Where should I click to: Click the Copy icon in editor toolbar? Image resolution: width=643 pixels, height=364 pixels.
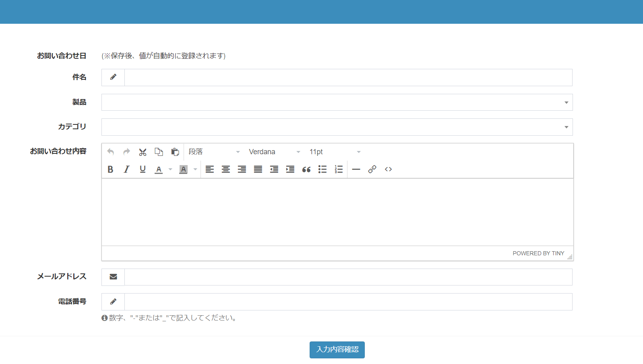[159, 152]
